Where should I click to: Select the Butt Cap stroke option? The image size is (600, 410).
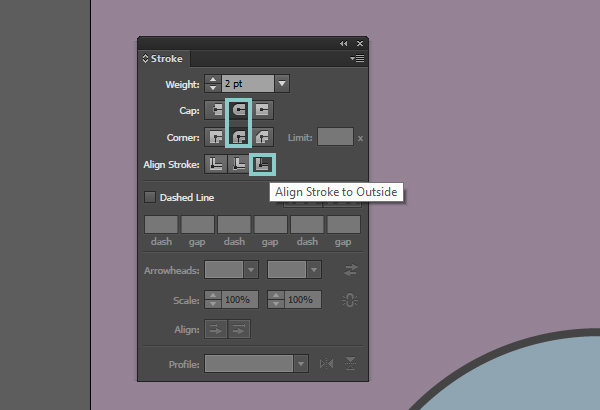point(215,110)
